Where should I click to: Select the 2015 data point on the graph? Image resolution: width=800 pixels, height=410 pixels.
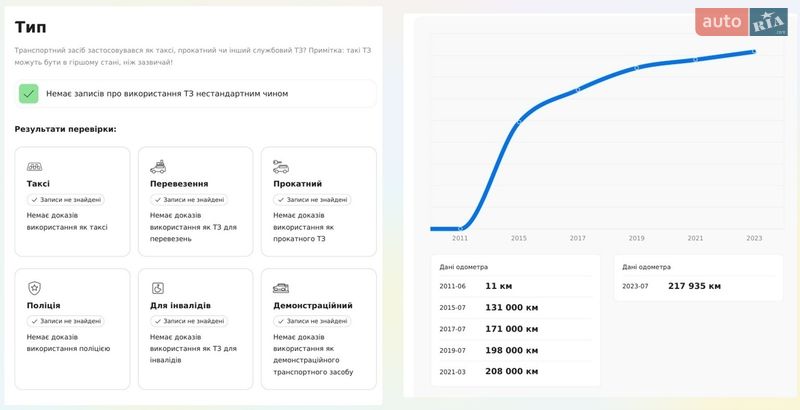pyautogui.click(x=518, y=122)
